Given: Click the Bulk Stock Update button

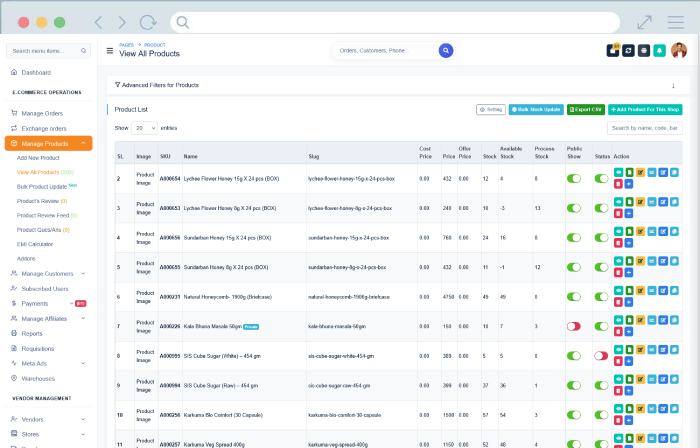Looking at the screenshot, I should (536, 108).
